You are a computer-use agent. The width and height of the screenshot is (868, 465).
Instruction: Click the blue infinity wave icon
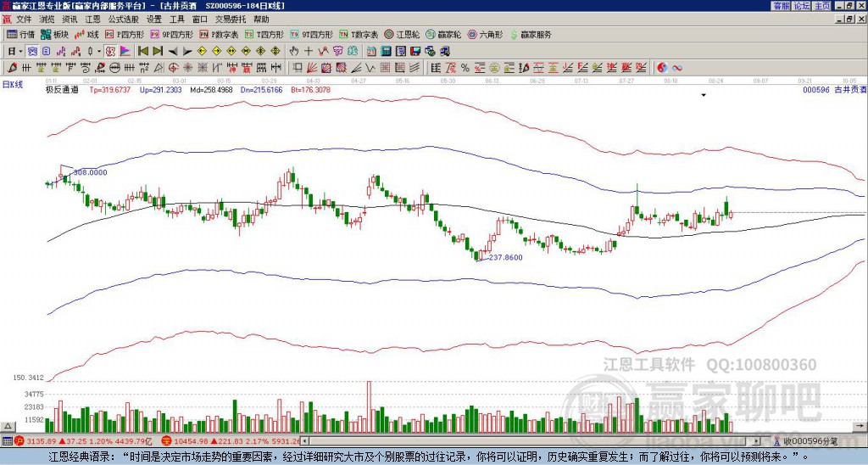coord(677,68)
